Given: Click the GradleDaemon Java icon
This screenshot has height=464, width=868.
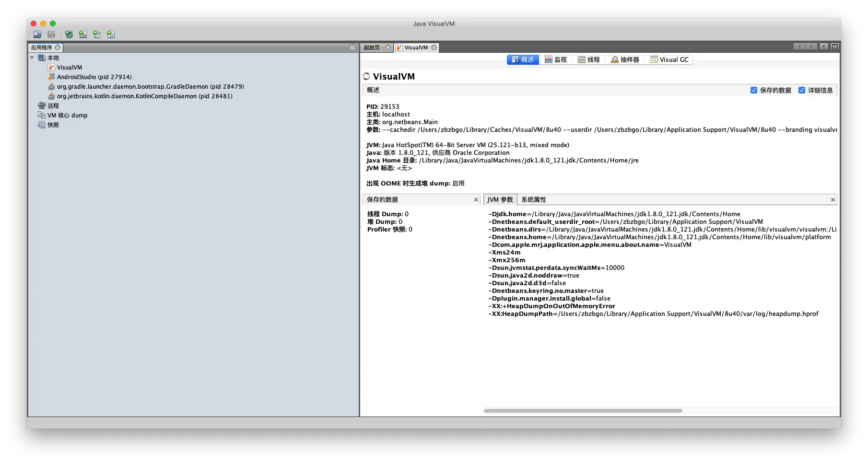Looking at the screenshot, I should [51, 87].
